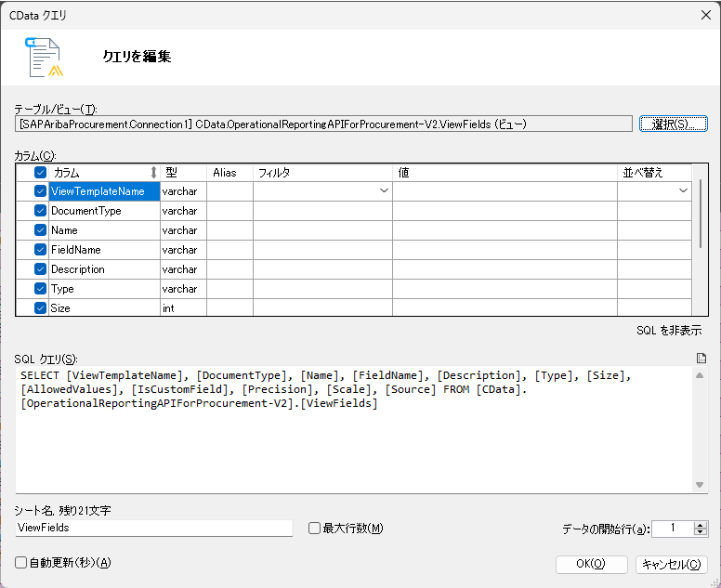721x588 pixels.
Task: Click the column list vertical scrollbar thumb
Action: pos(700,214)
